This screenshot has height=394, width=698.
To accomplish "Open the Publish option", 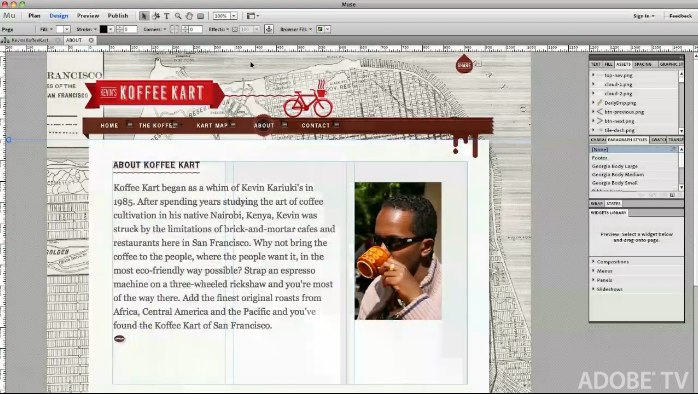I will tap(118, 16).
